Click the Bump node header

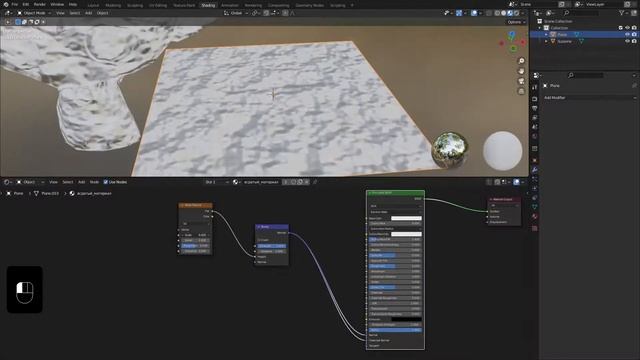(272, 227)
